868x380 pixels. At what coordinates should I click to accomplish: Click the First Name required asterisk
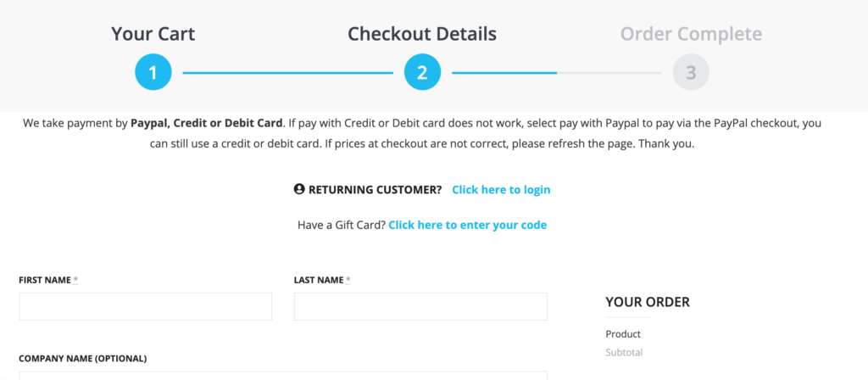point(75,280)
